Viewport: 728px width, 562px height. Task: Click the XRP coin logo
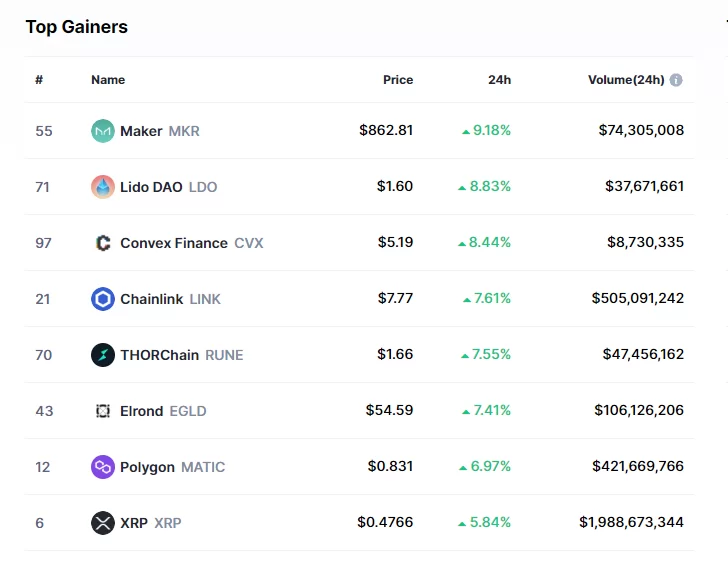(x=103, y=523)
